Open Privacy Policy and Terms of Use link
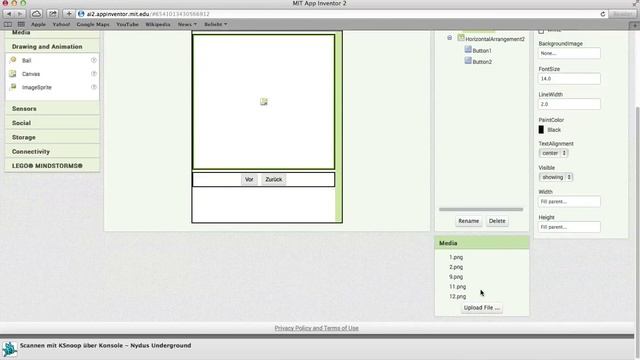This screenshot has height=360, width=640. (x=316, y=328)
